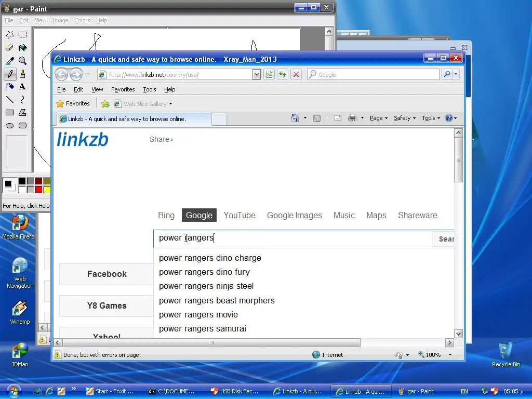Select the rectangular Select tool in Paint
Screen dimensions: 532x399
click(22, 34)
